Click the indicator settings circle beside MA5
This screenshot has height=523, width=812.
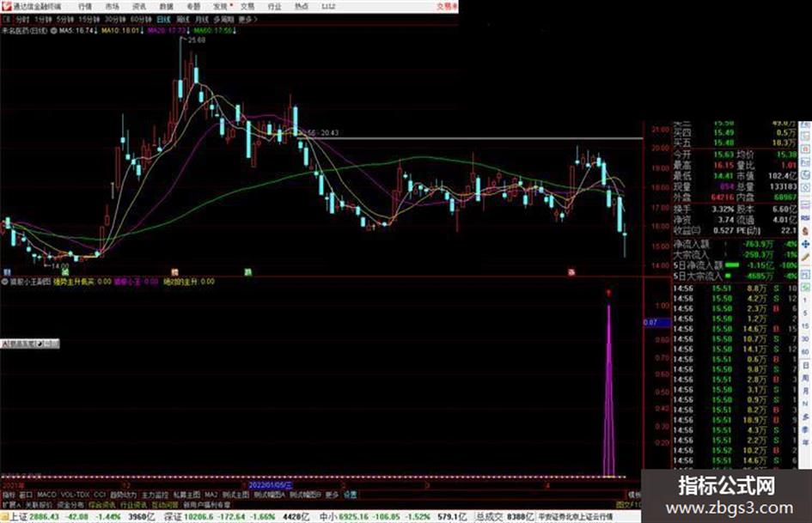tap(53, 31)
